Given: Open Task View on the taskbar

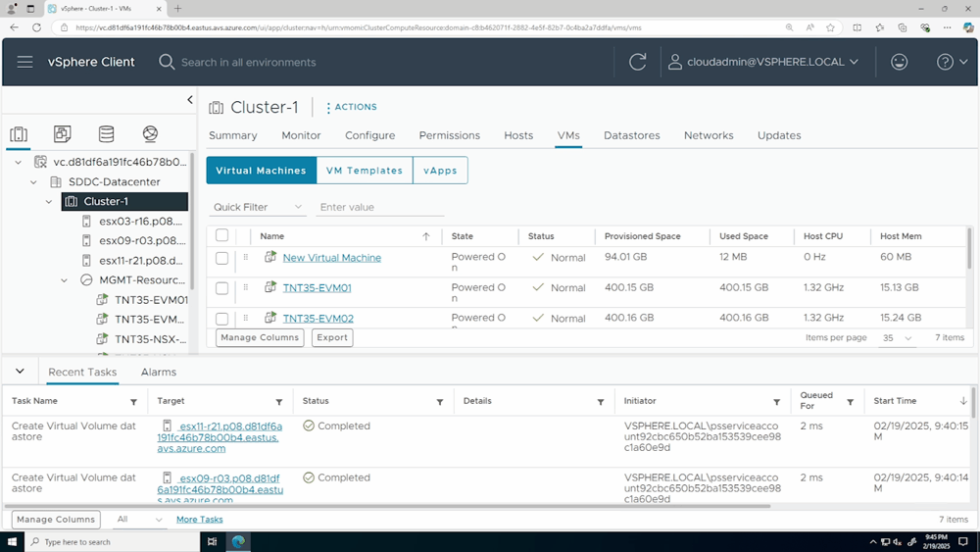Looking at the screenshot, I should tap(212, 542).
